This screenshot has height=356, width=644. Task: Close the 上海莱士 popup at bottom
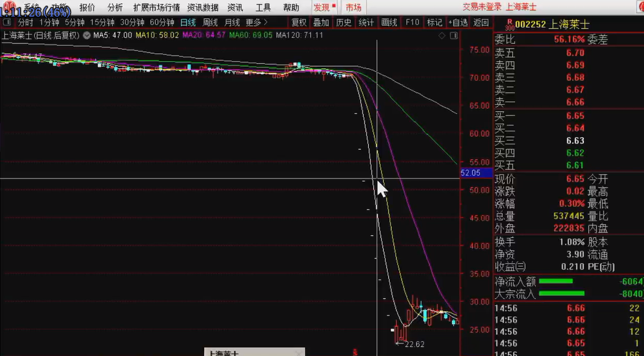tap(298, 352)
